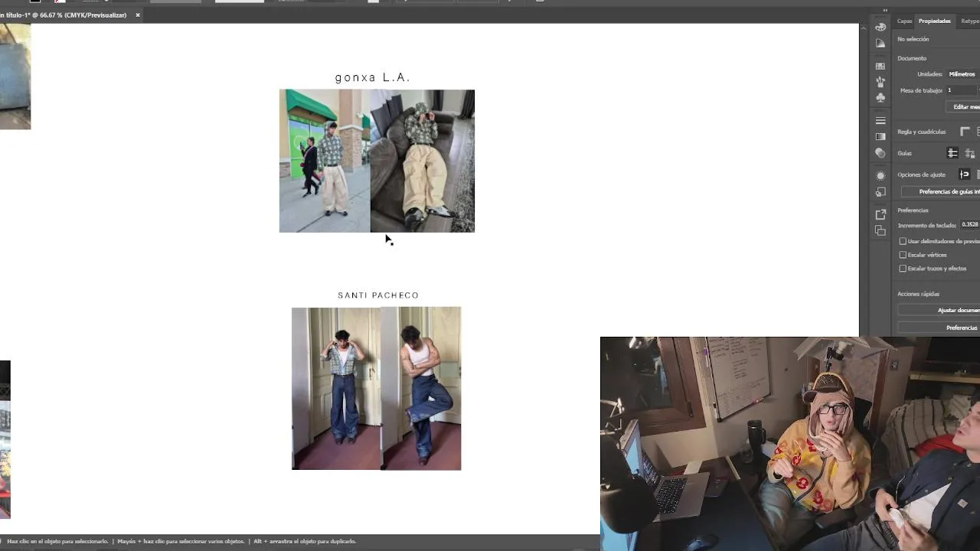This screenshot has height=551, width=980.
Task: Click the Incremento de teclado value field
Action: click(970, 225)
